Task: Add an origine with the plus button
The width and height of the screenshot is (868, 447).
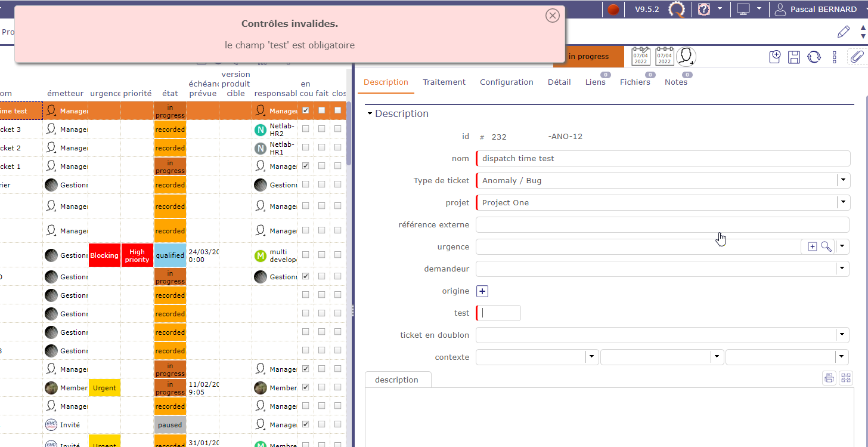Action: click(x=483, y=291)
